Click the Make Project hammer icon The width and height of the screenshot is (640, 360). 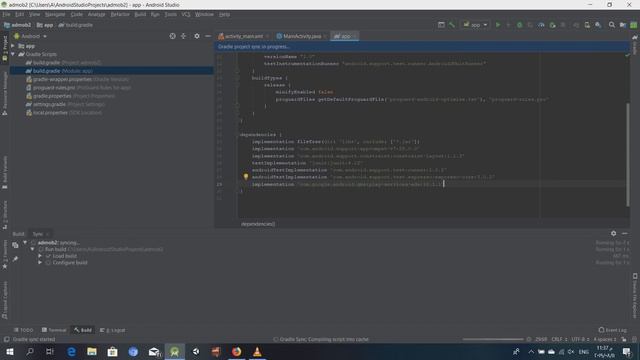click(452, 25)
